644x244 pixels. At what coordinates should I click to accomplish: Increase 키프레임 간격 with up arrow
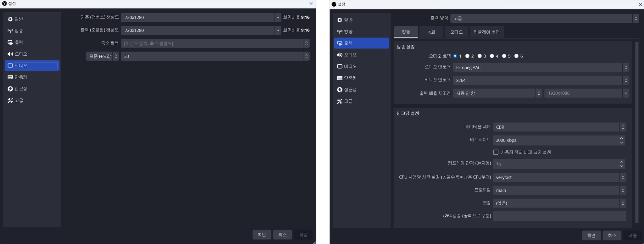(622, 162)
